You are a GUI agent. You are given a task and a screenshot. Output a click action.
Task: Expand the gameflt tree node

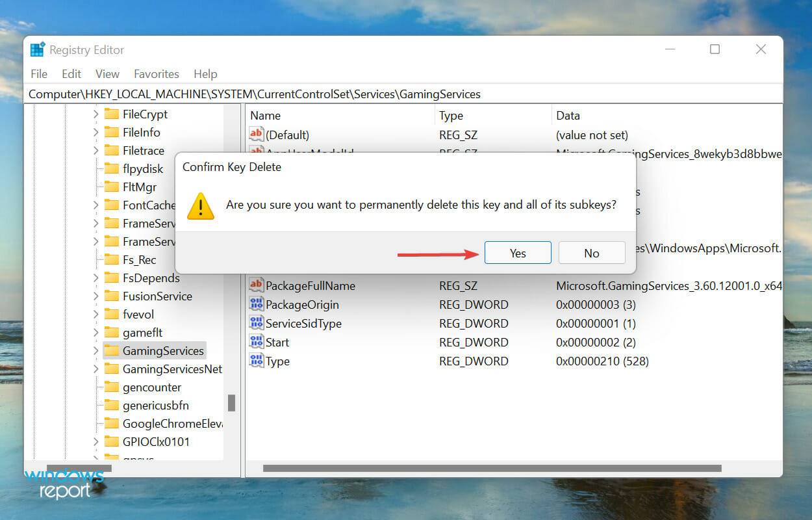click(95, 332)
